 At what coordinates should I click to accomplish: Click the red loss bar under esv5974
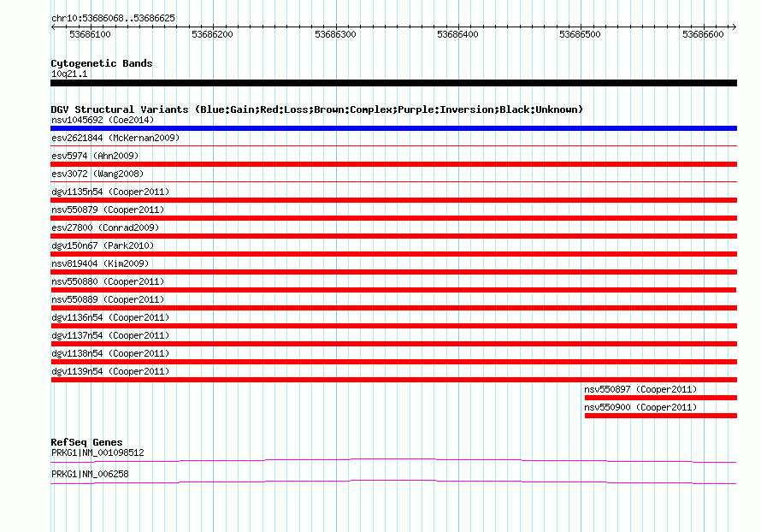pos(393,164)
